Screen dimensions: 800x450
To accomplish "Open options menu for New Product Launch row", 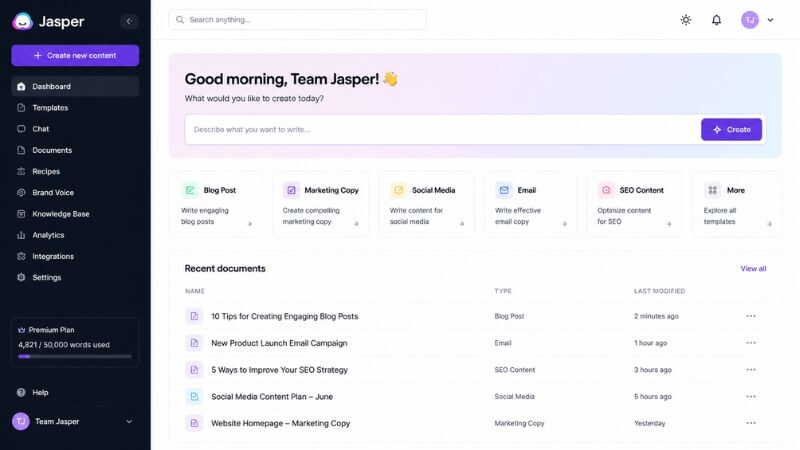I will coord(751,343).
